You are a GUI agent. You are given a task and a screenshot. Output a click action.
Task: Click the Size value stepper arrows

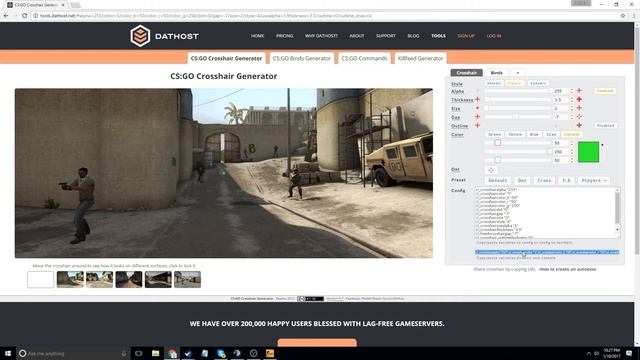click(x=572, y=108)
